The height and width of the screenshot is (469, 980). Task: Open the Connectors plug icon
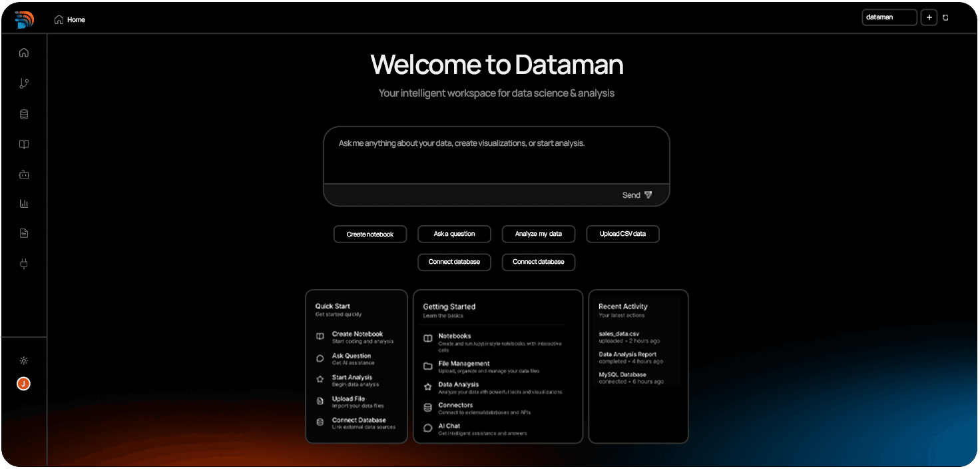pos(24,263)
